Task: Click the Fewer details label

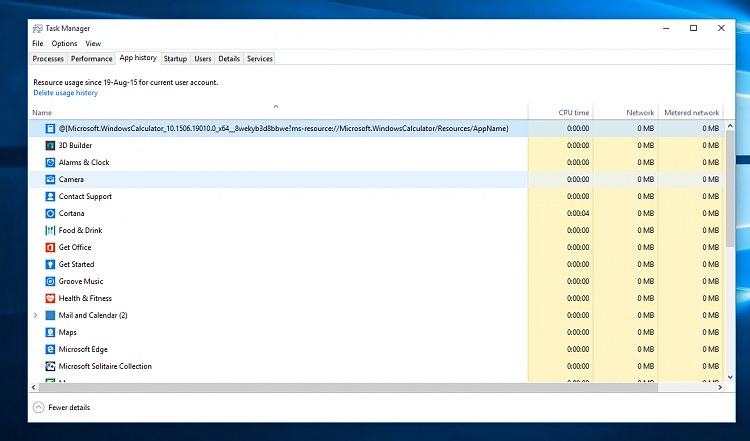Action: pos(69,408)
